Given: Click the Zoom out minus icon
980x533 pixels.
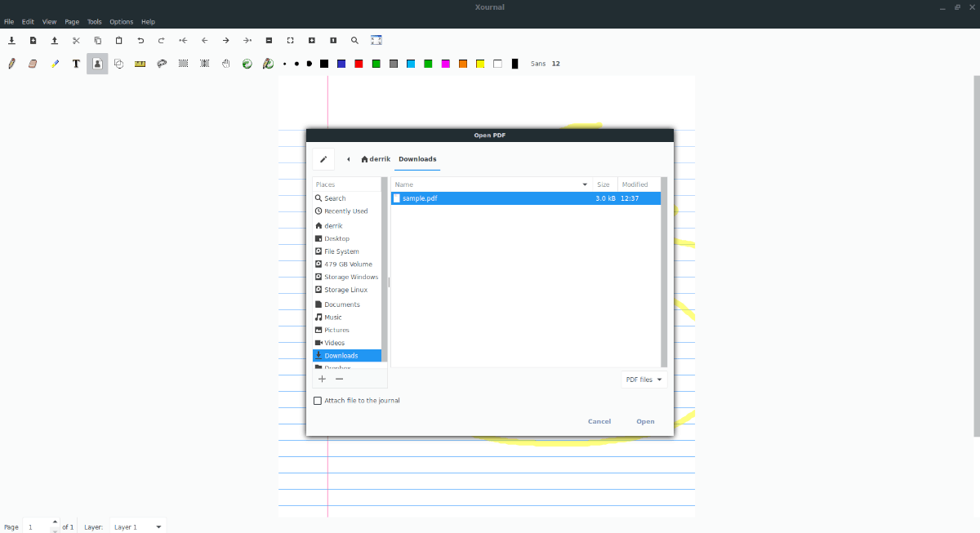Looking at the screenshot, I should point(269,40).
